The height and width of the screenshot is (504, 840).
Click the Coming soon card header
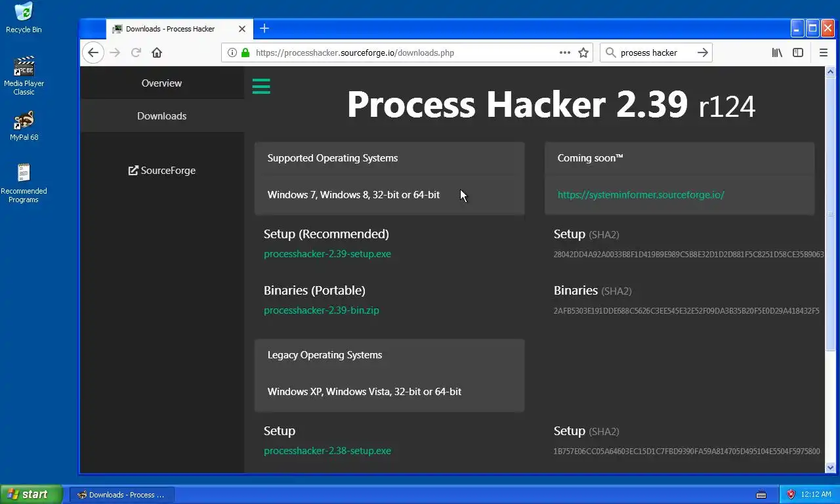tap(679, 158)
